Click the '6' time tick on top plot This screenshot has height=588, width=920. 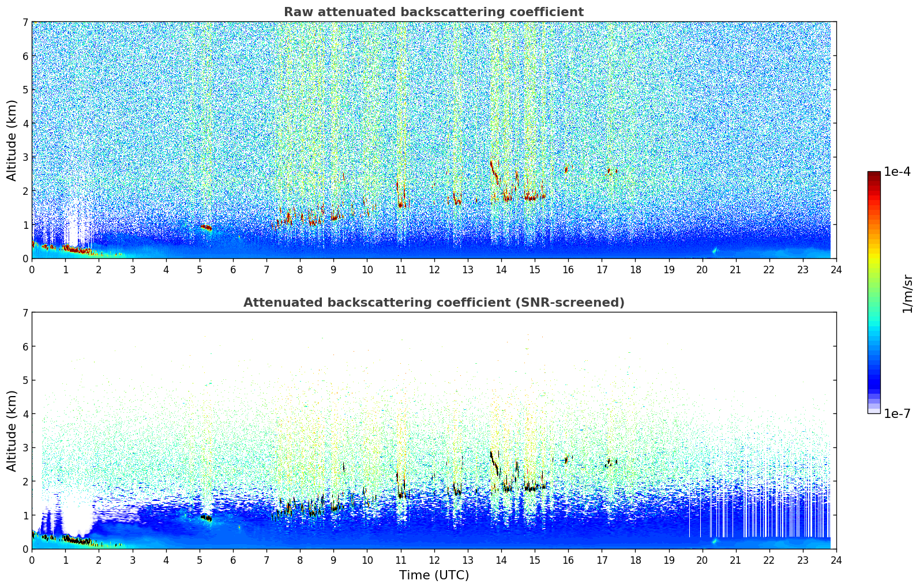click(233, 269)
